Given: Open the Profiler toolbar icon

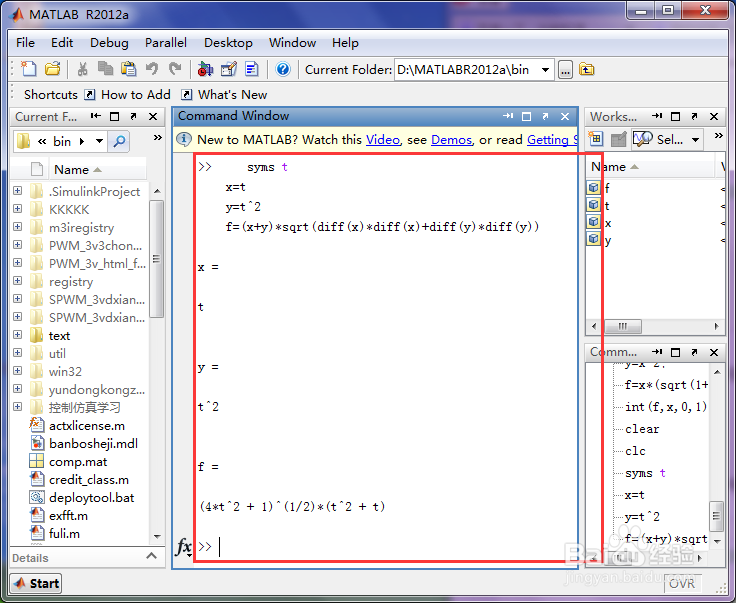Looking at the screenshot, I should [252, 69].
